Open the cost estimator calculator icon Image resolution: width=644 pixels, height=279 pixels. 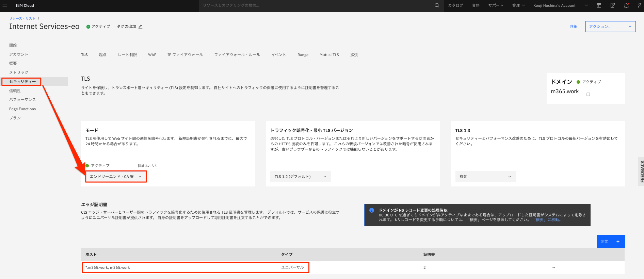(599, 5)
